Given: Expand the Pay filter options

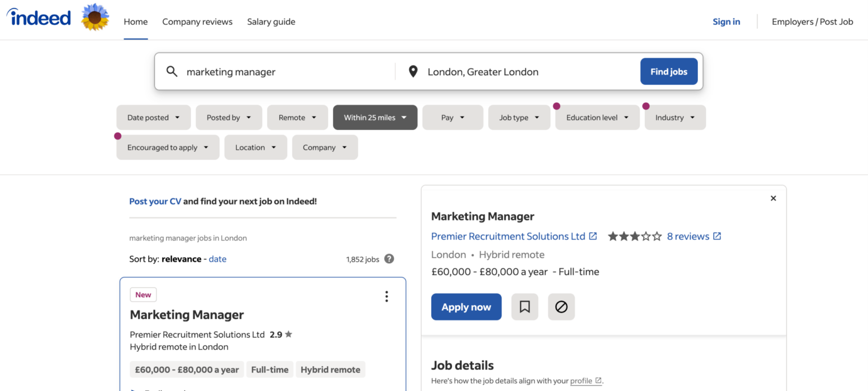Looking at the screenshot, I should coord(452,117).
